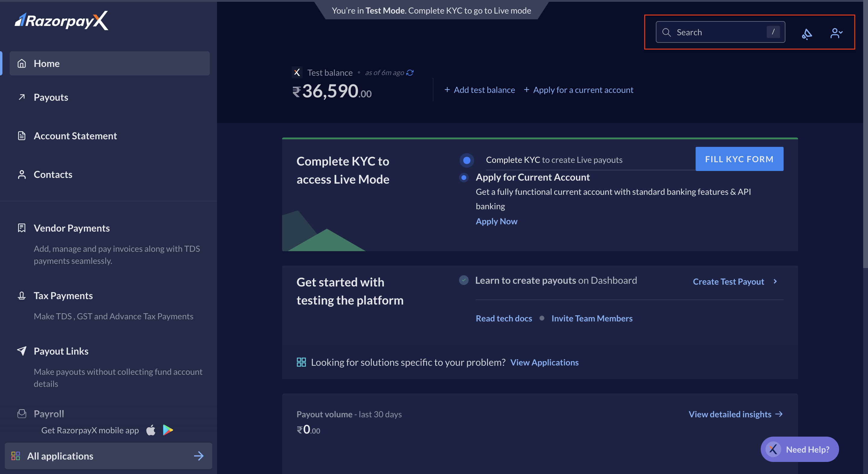Screen dimensions: 868x474
Task: Select the Complete KYC step radio
Action: point(467,160)
